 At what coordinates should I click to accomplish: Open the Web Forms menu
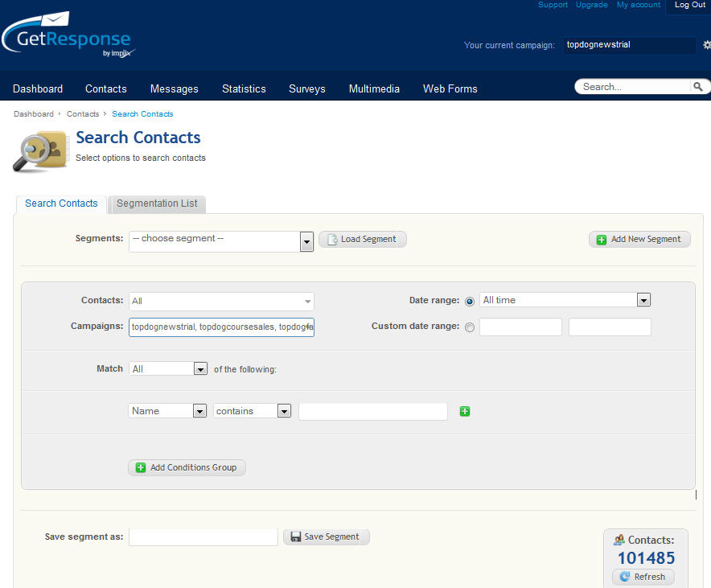tap(450, 88)
